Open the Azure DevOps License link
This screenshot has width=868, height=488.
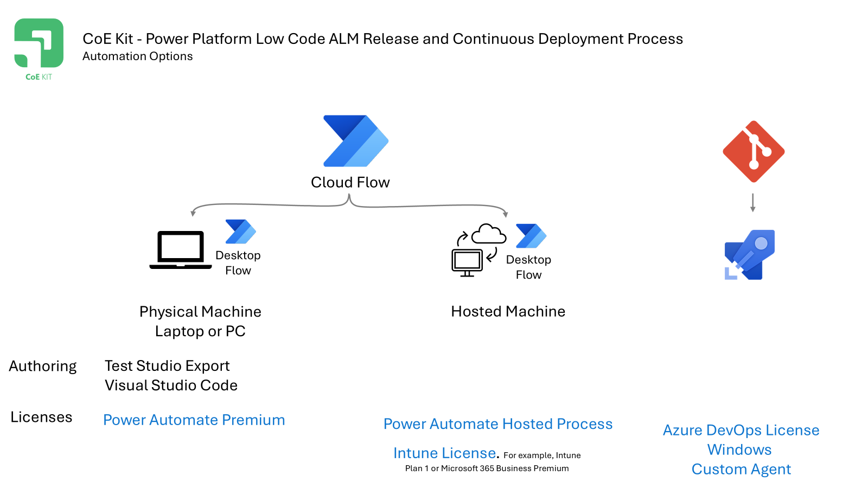741,430
